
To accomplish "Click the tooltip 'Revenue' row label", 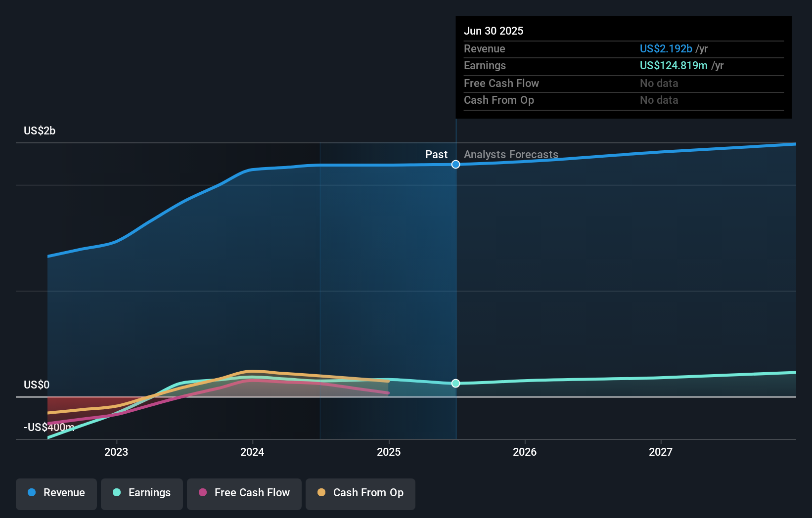I will pyautogui.click(x=485, y=48).
